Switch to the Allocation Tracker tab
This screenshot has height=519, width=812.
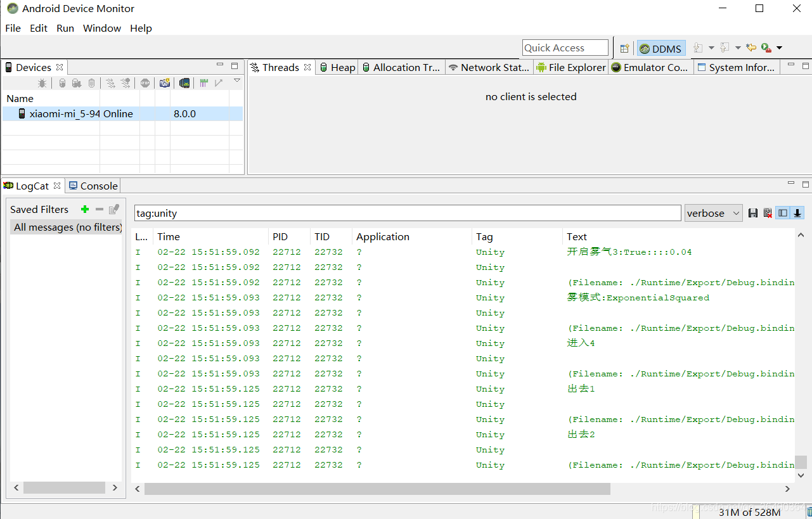pos(401,67)
